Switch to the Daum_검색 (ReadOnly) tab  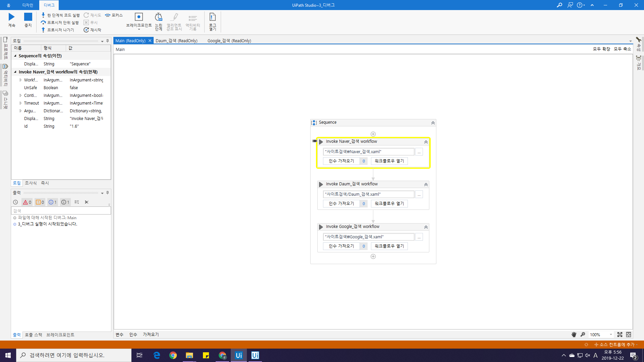pyautogui.click(x=176, y=41)
